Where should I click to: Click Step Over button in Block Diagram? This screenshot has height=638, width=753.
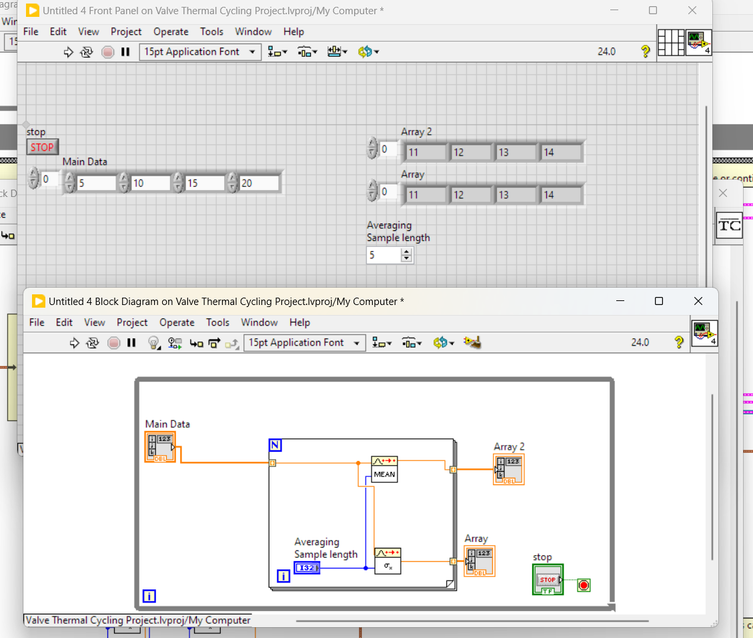pos(214,343)
